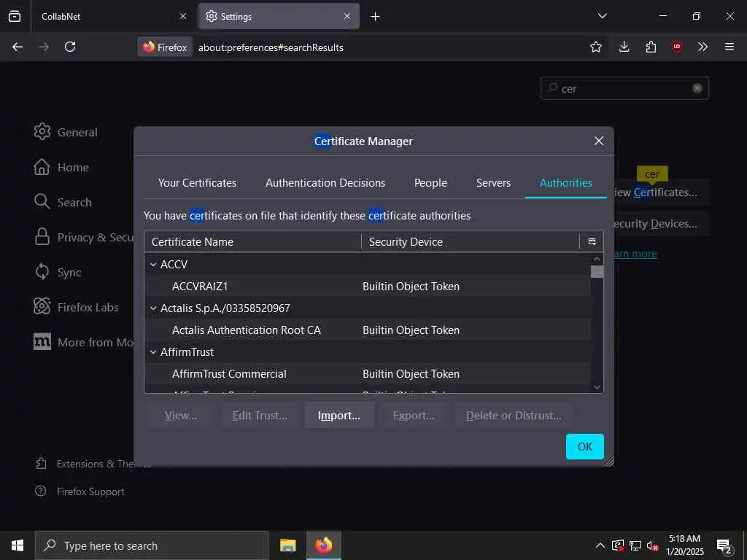This screenshot has width=747, height=560.
Task: Click the muted volume tray icon
Action: (652, 545)
